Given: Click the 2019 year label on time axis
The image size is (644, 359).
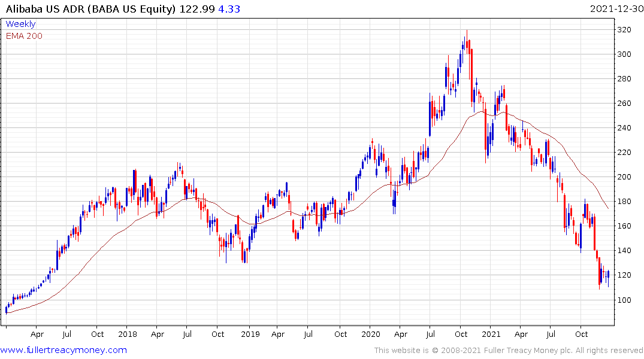Looking at the screenshot, I should 250,334.
